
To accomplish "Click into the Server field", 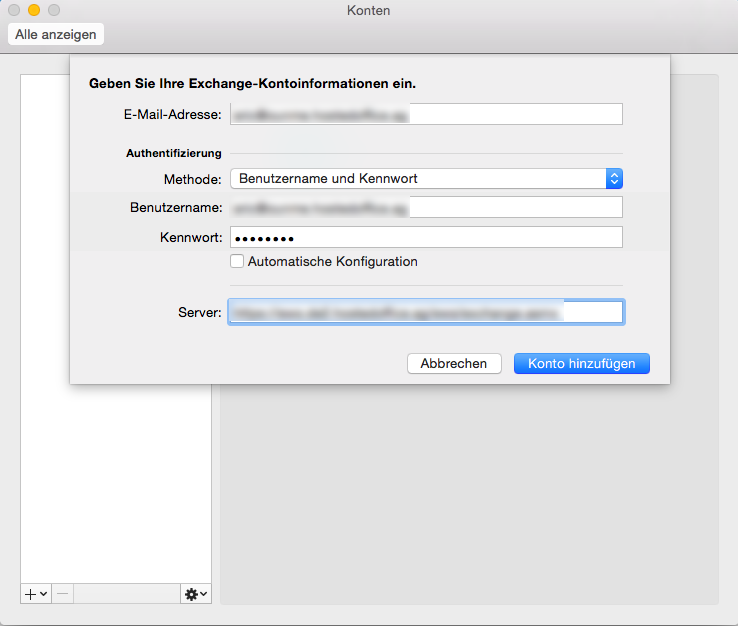I will [426, 312].
